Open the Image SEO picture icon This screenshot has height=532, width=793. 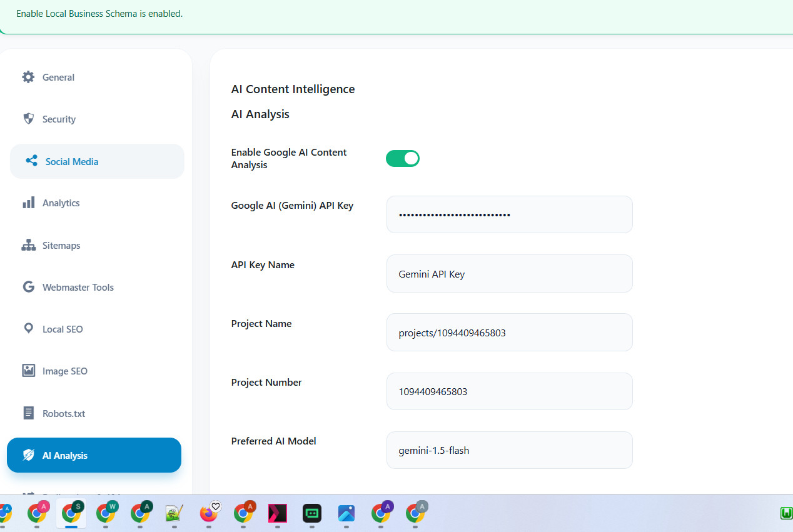point(28,371)
